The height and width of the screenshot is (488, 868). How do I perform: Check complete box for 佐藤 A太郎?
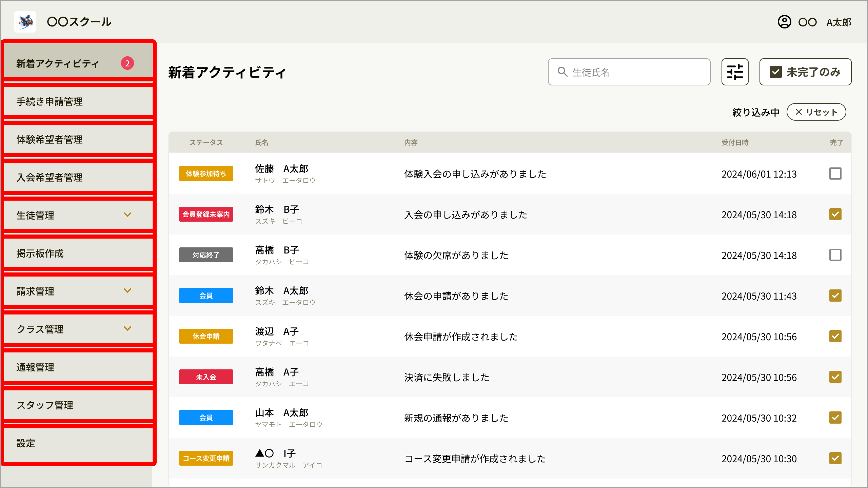pyautogui.click(x=835, y=174)
